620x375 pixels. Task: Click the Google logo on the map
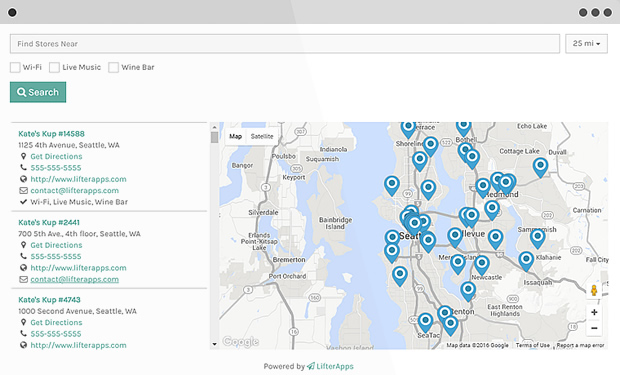(240, 341)
